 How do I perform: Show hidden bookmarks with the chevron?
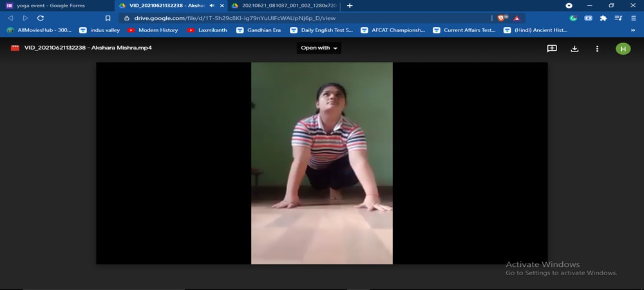click(632, 30)
